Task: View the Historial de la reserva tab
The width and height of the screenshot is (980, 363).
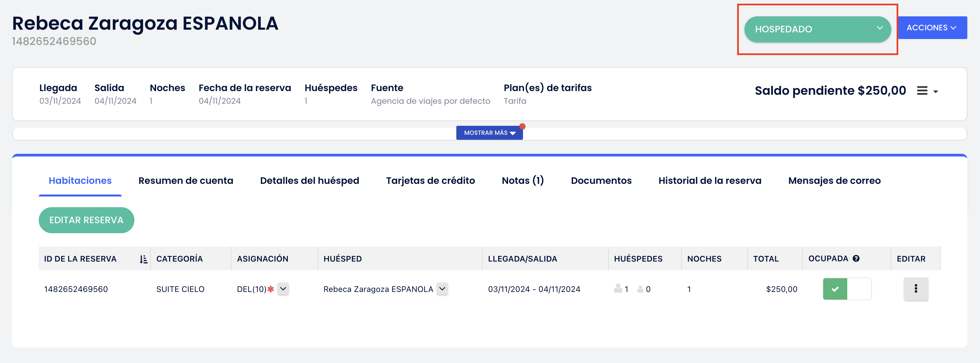Action: click(709, 180)
